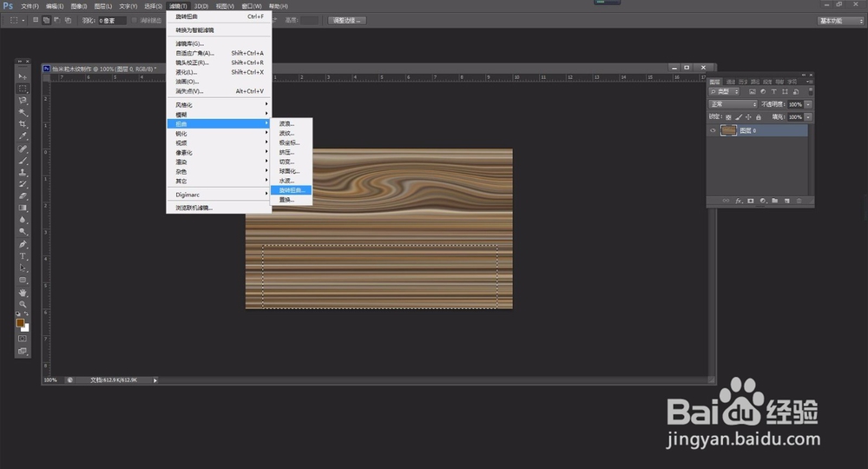Select the Magic Wand tool
This screenshot has height=469, width=868.
[23, 112]
